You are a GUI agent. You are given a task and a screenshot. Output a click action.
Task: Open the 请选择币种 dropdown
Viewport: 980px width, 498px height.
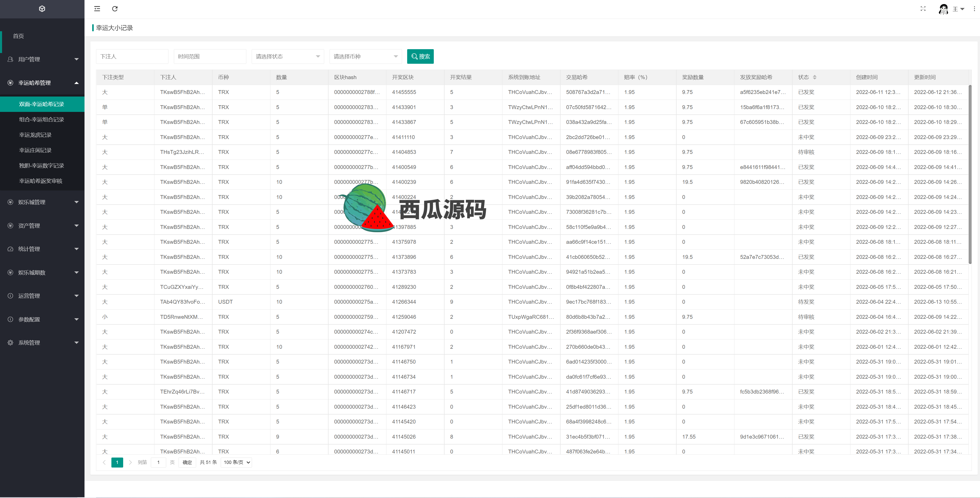click(365, 56)
